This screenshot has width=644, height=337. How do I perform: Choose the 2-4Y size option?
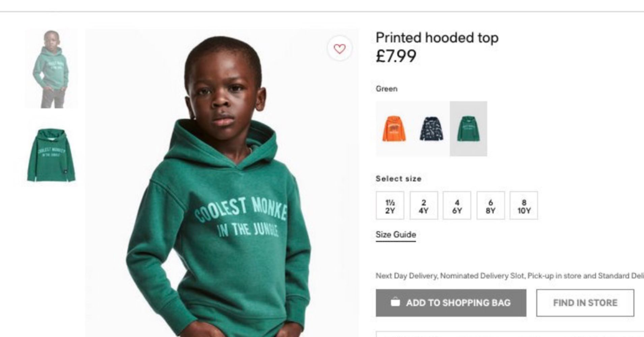coord(423,206)
